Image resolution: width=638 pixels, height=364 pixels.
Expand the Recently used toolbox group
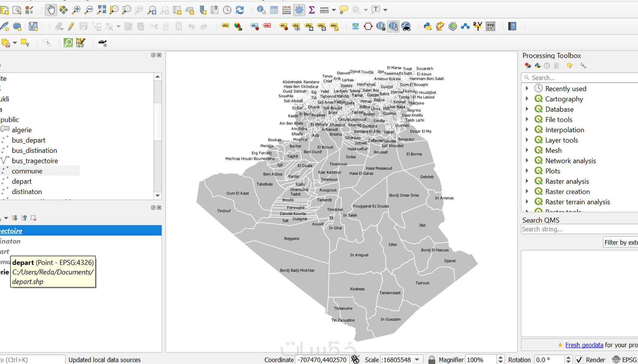[527, 89]
